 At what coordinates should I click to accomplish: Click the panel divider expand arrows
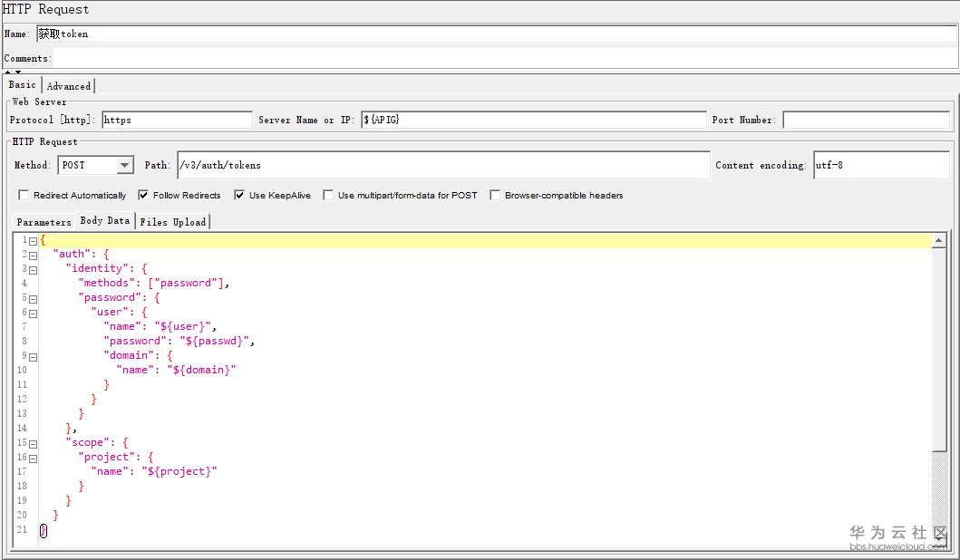click(13, 72)
